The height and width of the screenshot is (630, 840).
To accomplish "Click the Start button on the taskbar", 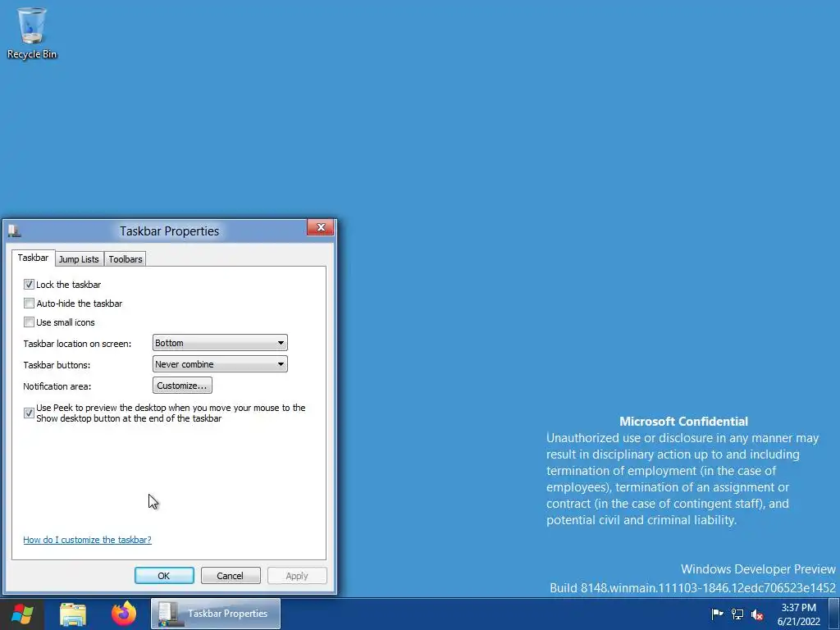I will (x=22, y=614).
